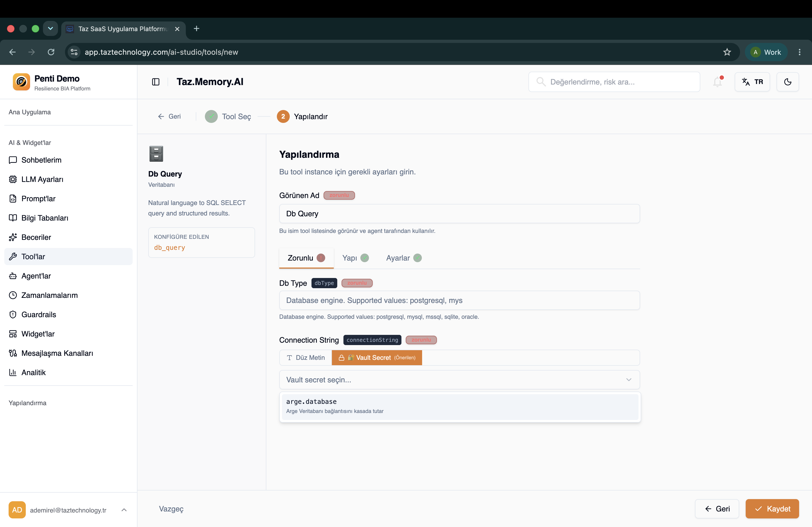812x527 pixels.
Task: Click the Penti Demo logo
Action: point(21,82)
